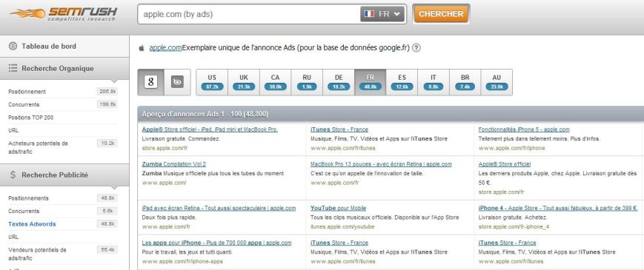Click the CHERCHER button

[x=441, y=14]
